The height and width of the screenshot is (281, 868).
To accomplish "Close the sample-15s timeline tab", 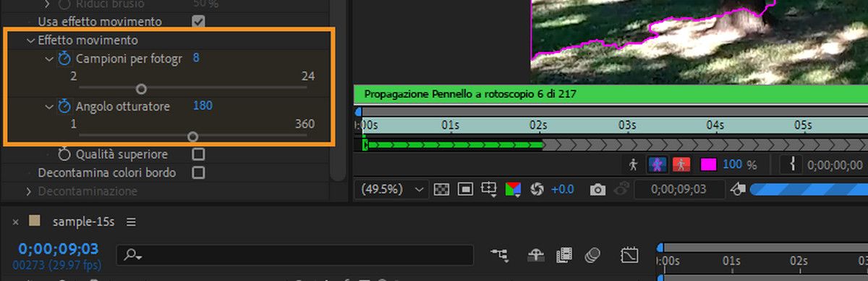I will coord(16,222).
